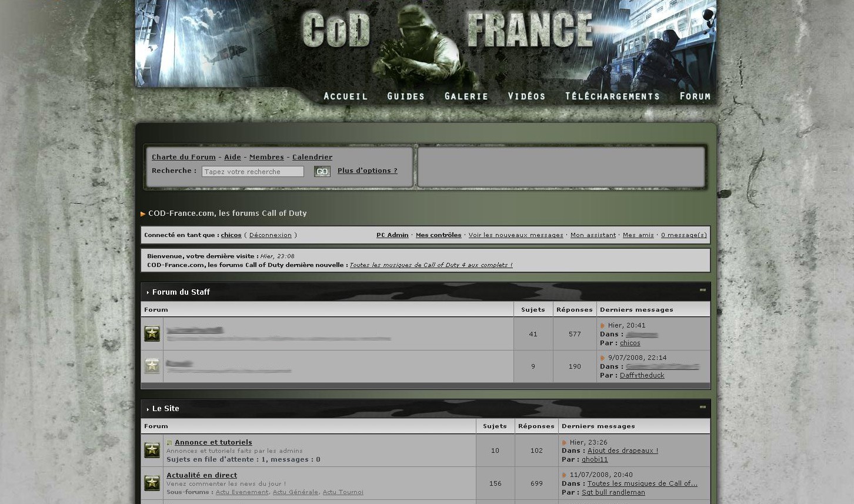The width and height of the screenshot is (854, 504).
Task: Open the Vidéos section
Action: [x=526, y=96]
